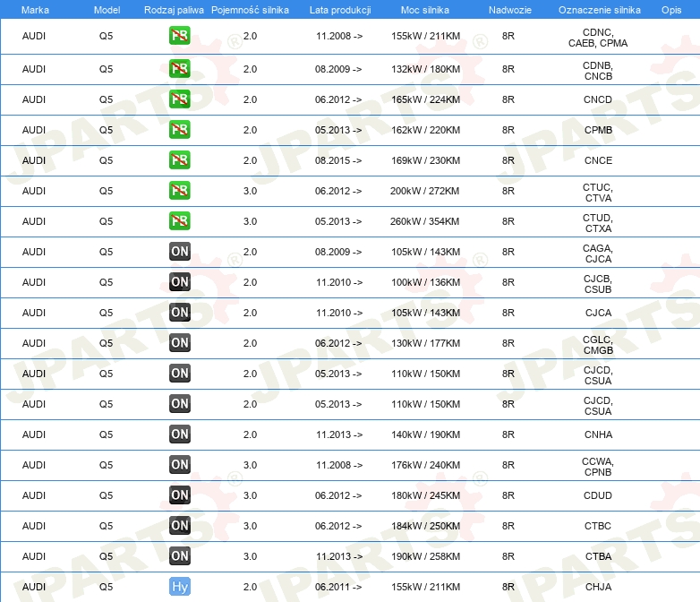Click the PB icon for 260kW / 354KM engine
The image size is (700, 602).
179,221
